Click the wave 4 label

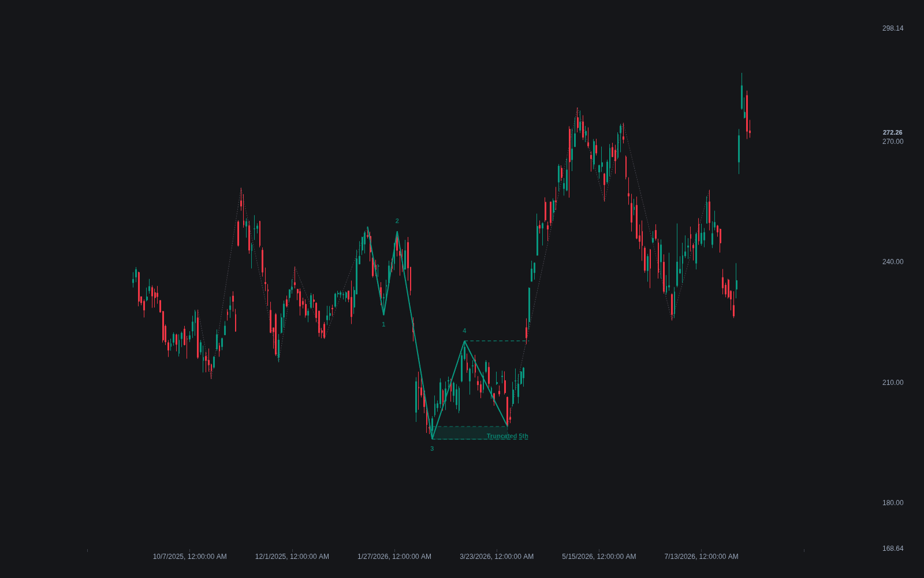pyautogui.click(x=464, y=331)
